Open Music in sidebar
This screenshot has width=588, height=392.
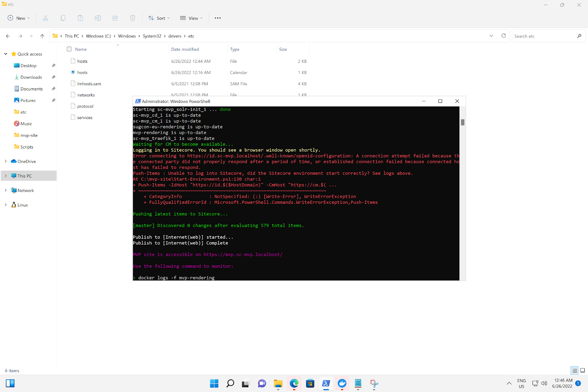point(26,124)
